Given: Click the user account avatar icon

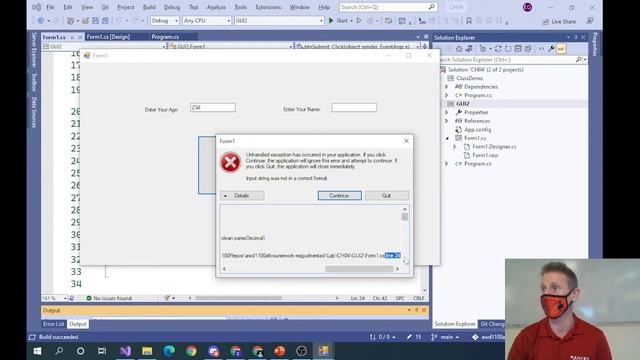Looking at the screenshot, I should point(527,7).
